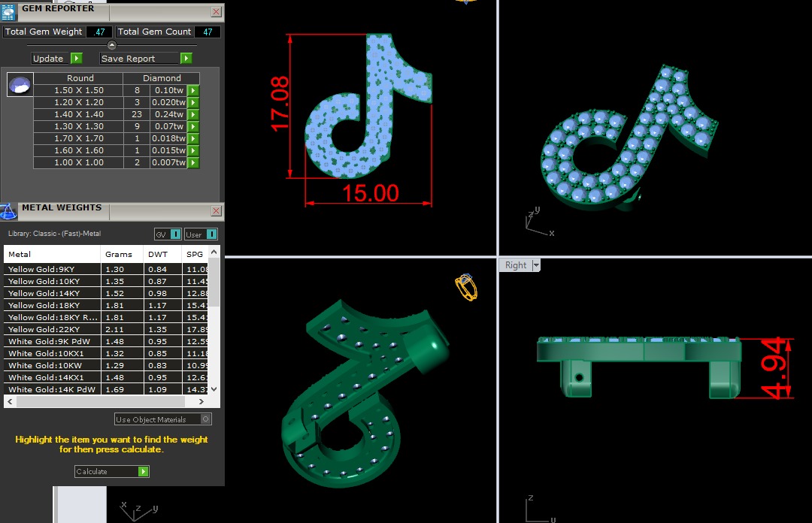
Task: Select the Yellow Gold:18KY row
Action: point(106,306)
